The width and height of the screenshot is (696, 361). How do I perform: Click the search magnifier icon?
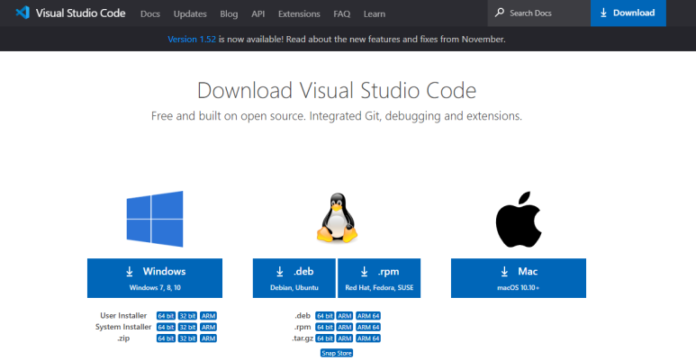(500, 12)
